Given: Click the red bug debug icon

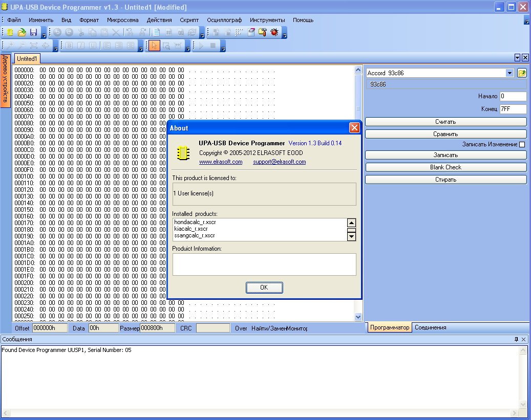Looking at the screenshot, I should click(x=274, y=33).
